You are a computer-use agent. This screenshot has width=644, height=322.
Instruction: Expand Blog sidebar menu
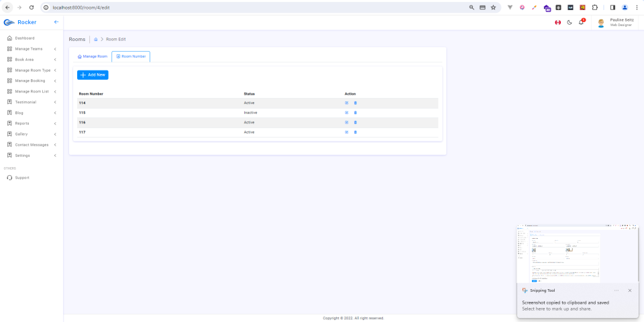32,113
